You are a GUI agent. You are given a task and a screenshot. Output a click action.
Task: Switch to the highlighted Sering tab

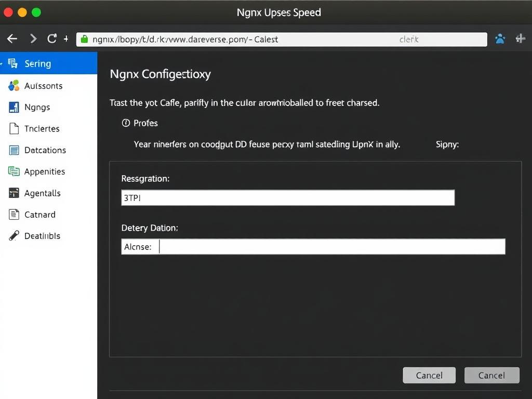[x=37, y=63]
